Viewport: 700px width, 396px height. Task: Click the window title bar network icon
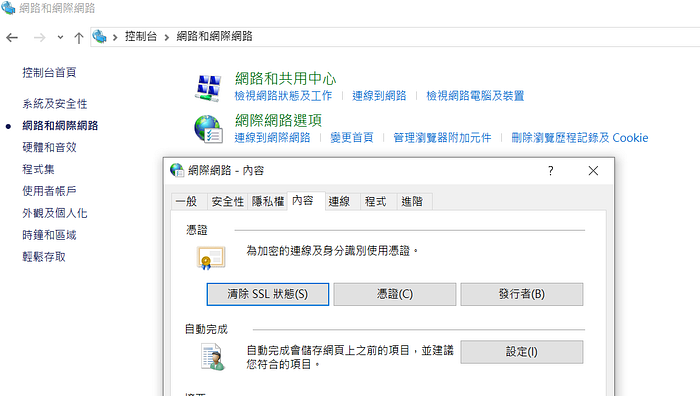8,8
